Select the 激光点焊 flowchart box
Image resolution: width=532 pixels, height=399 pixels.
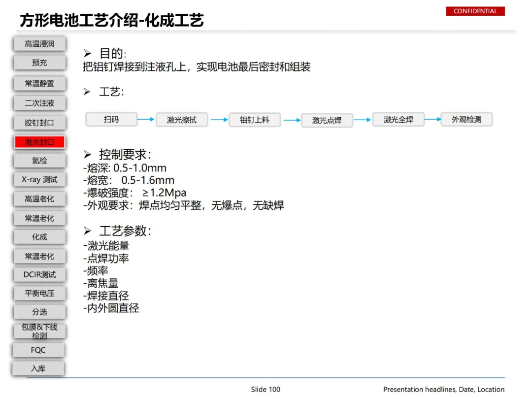click(x=327, y=121)
